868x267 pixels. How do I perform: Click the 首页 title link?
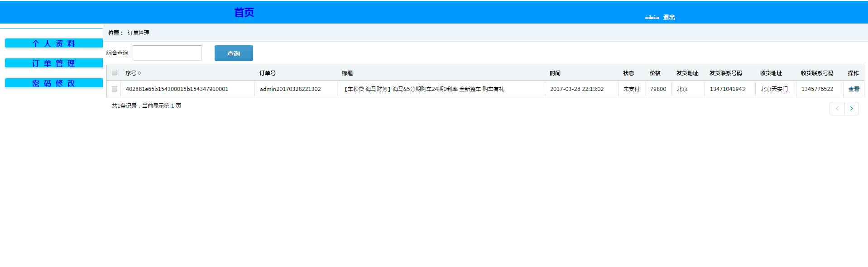coord(244,13)
